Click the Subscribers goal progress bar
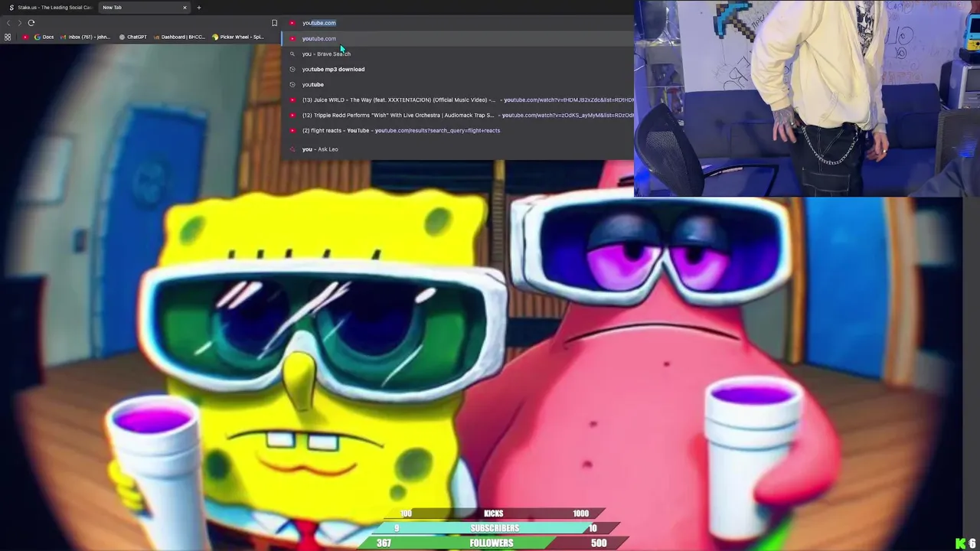 [495, 528]
